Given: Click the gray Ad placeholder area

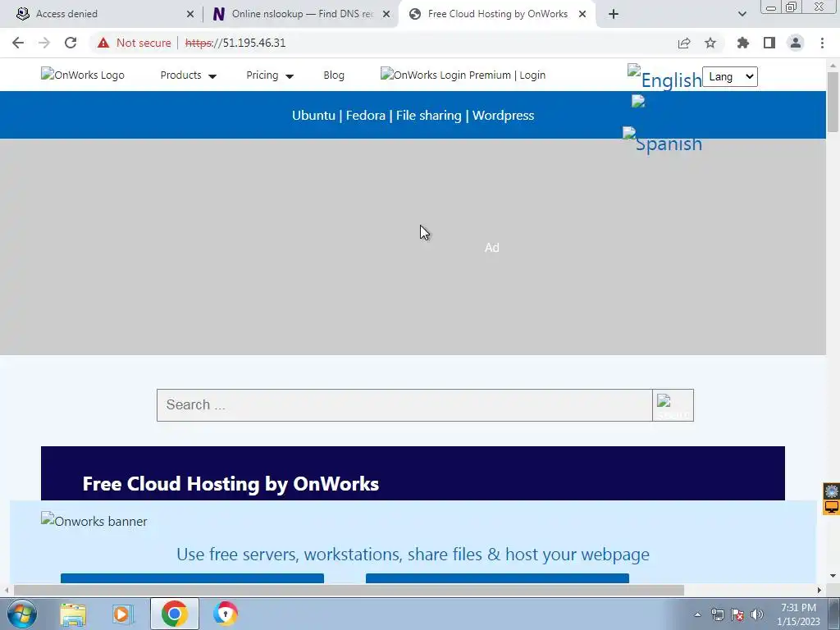Looking at the screenshot, I should click(413, 247).
